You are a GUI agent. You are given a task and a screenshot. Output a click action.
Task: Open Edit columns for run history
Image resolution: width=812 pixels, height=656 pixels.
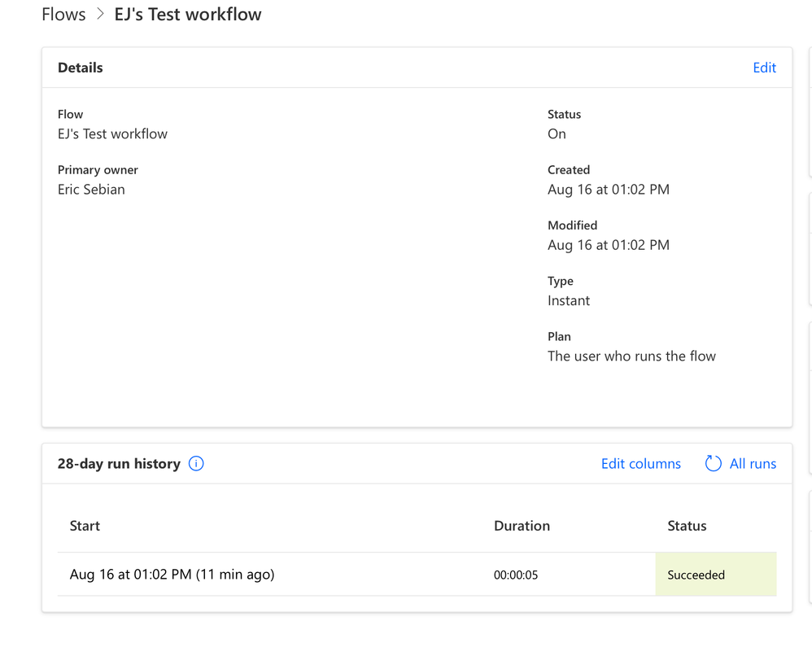point(640,463)
